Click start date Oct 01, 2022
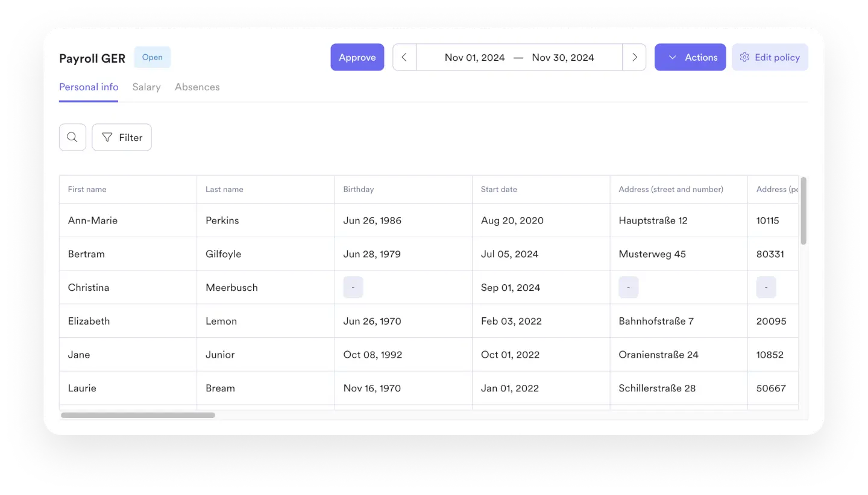The height and width of the screenshot is (495, 868). click(x=541, y=355)
